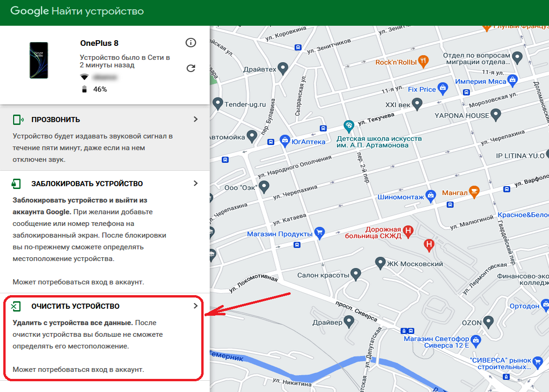Click the OnePlus 8 phone thumbnail
The height and width of the screenshot is (392, 549).
[x=38, y=60]
